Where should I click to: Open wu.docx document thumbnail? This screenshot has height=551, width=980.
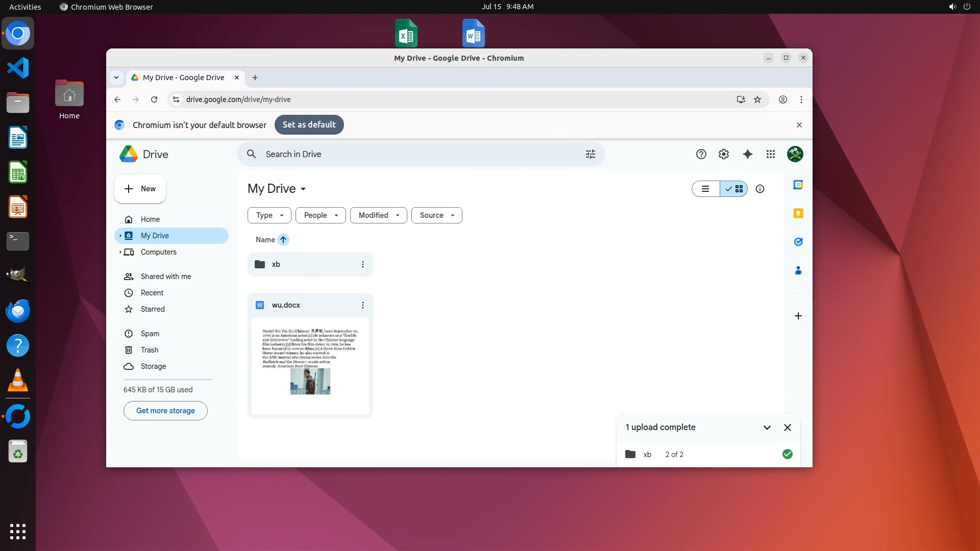[x=310, y=365]
